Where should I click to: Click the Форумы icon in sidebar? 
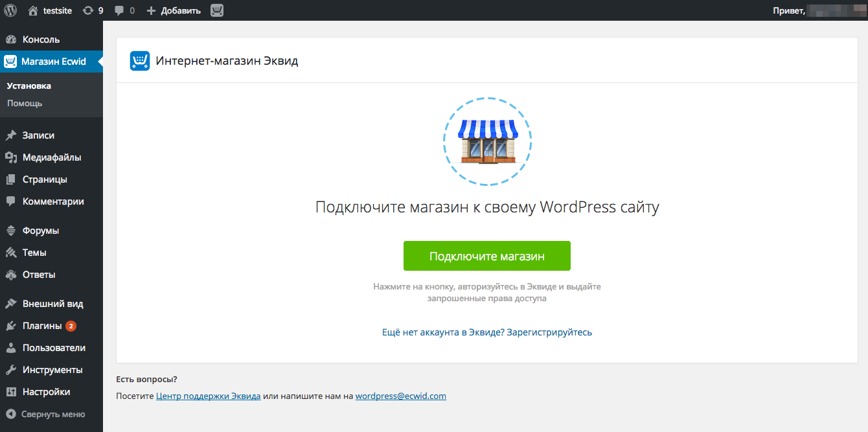pos(10,231)
